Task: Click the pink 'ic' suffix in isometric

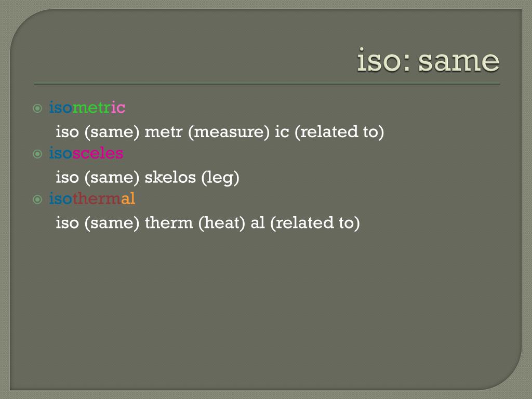Action: tap(118, 108)
